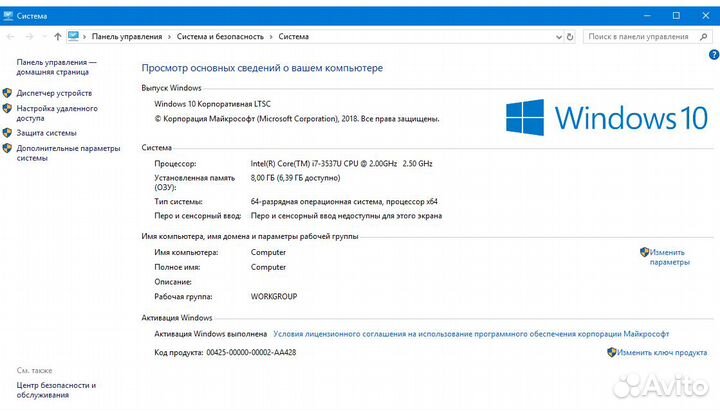The image size is (720, 411).
Task: Click the shield icon beside Дополнительные параметры системы
Action: tap(7, 148)
